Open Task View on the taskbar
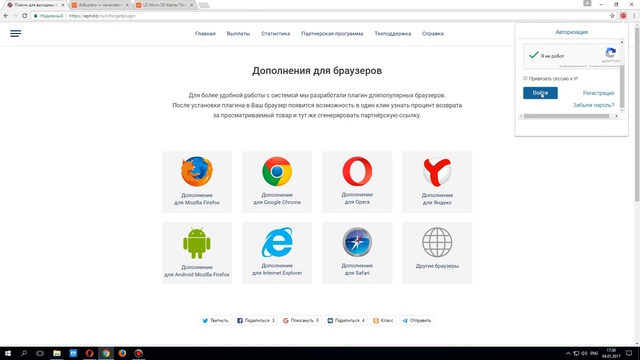Screen dimensions: 640x360 pyautogui.click(x=40, y=353)
